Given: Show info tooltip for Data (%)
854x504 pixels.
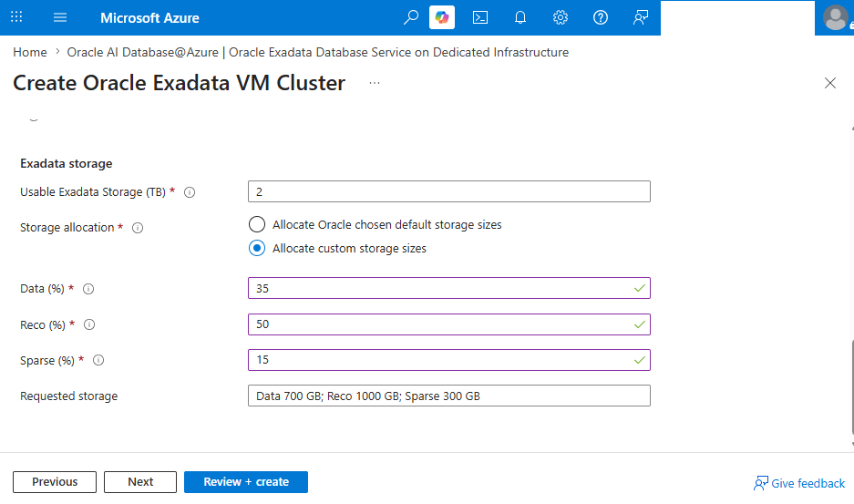Looking at the screenshot, I should pos(88,289).
